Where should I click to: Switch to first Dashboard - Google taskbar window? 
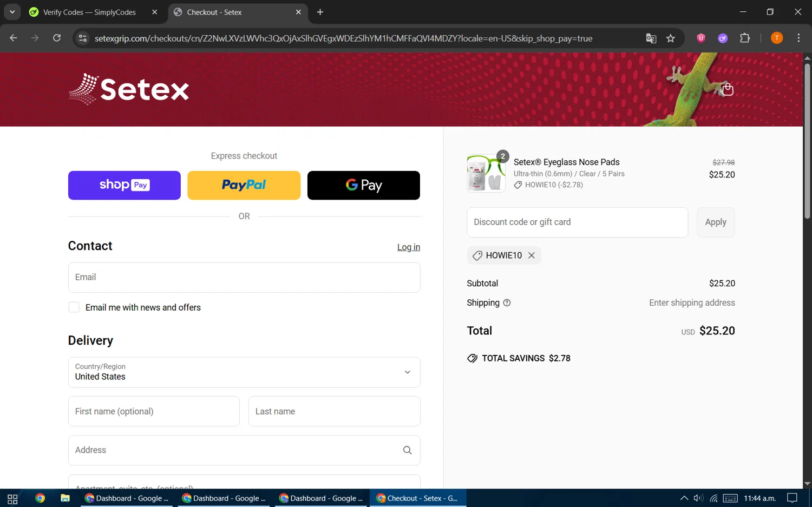point(127,498)
